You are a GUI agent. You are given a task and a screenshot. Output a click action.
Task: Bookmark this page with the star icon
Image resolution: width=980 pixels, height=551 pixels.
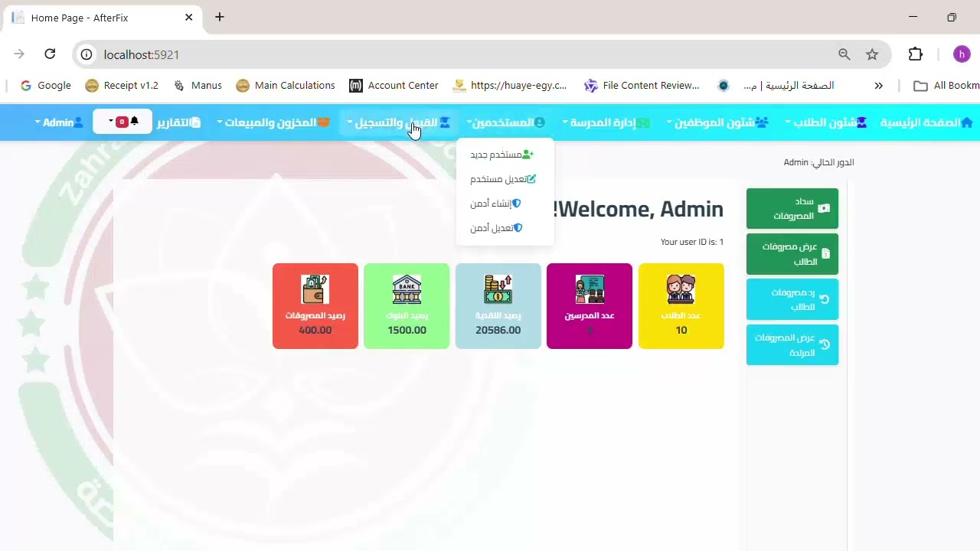872,54
